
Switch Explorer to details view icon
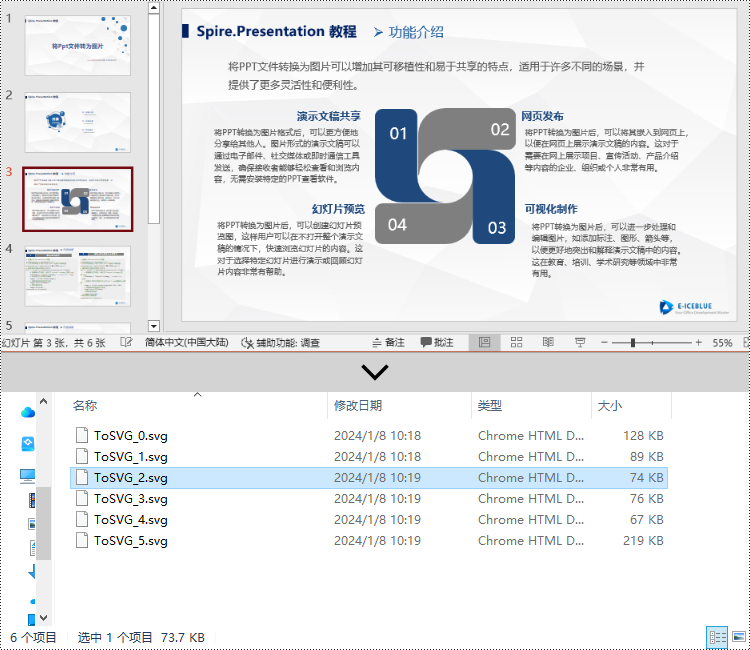coord(717,637)
